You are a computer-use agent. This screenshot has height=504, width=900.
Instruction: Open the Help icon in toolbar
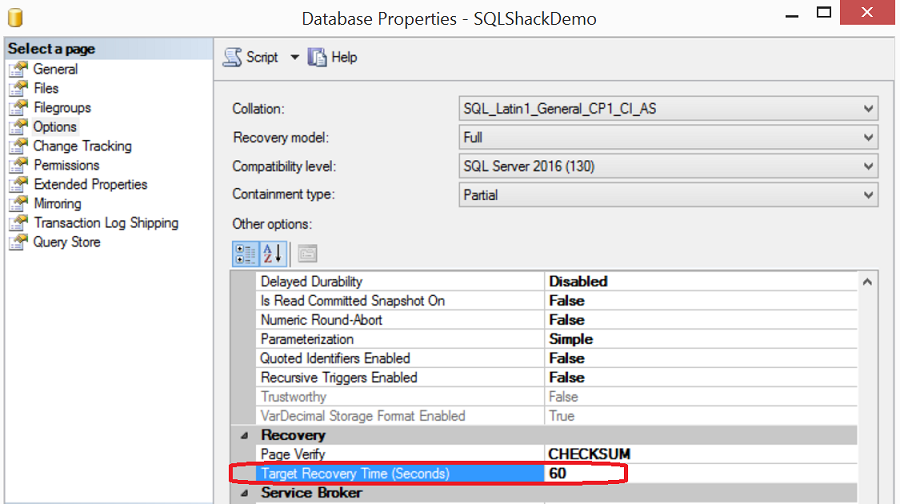[317, 57]
